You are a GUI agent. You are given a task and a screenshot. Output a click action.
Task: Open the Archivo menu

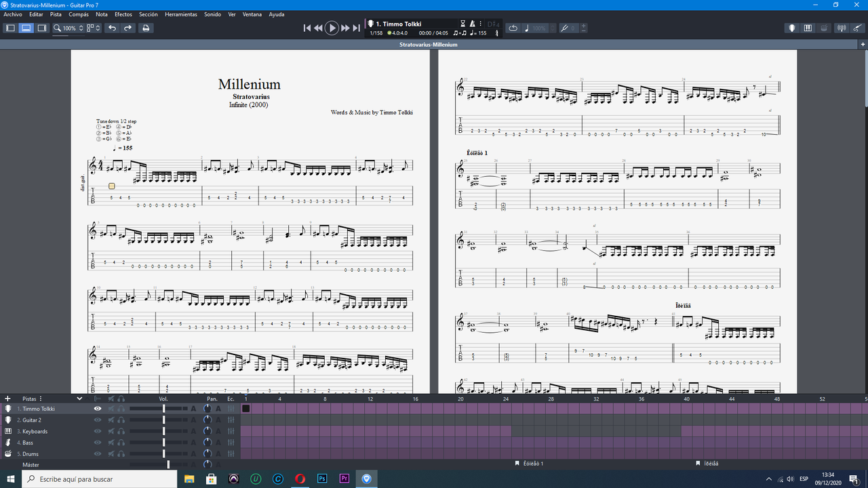coord(13,14)
